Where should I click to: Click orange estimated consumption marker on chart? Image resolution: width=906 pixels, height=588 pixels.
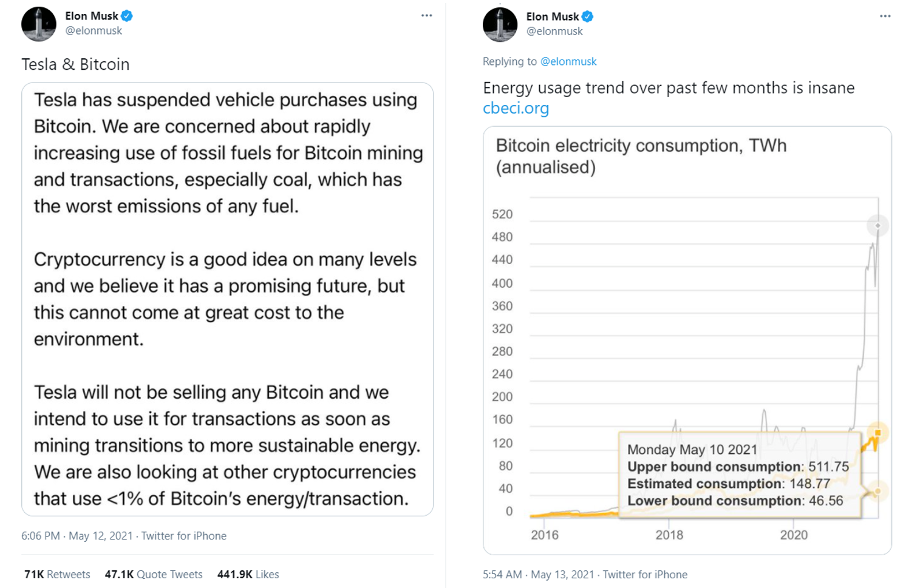click(x=877, y=433)
